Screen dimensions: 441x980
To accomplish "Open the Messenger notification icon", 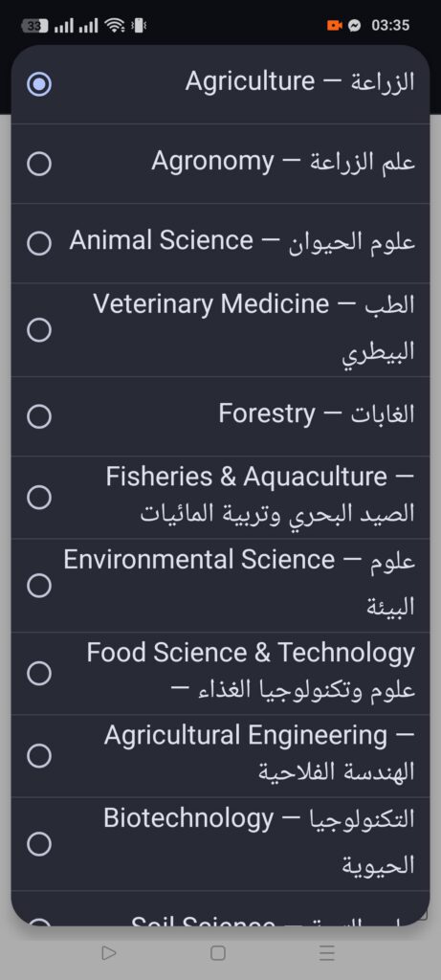I will [354, 26].
